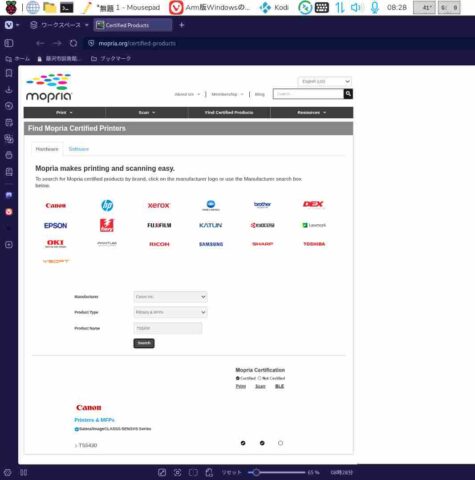Open the Mastodon web panel
The image size is (475, 480).
click(x=9, y=195)
